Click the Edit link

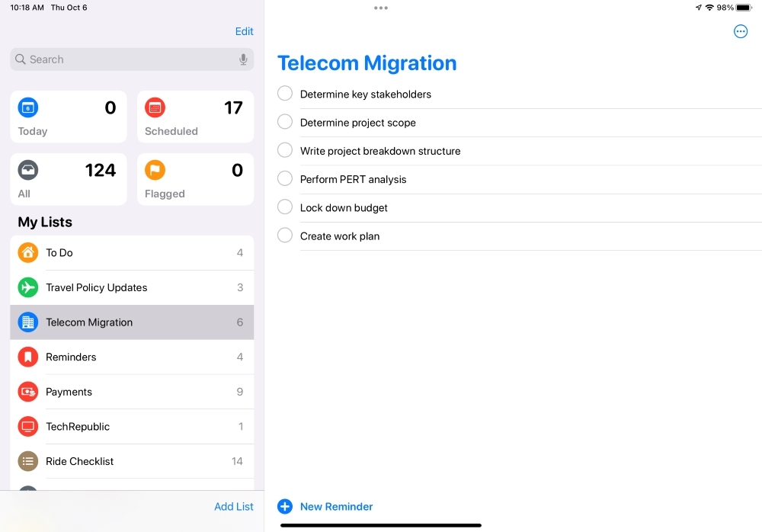click(244, 31)
